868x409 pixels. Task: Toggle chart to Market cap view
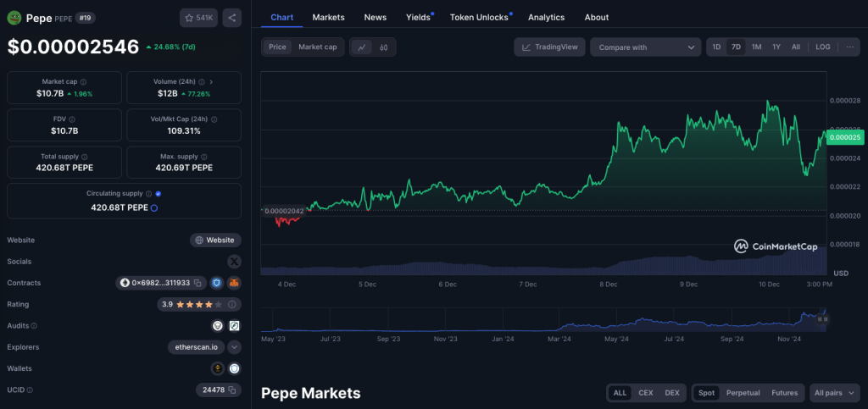(317, 47)
